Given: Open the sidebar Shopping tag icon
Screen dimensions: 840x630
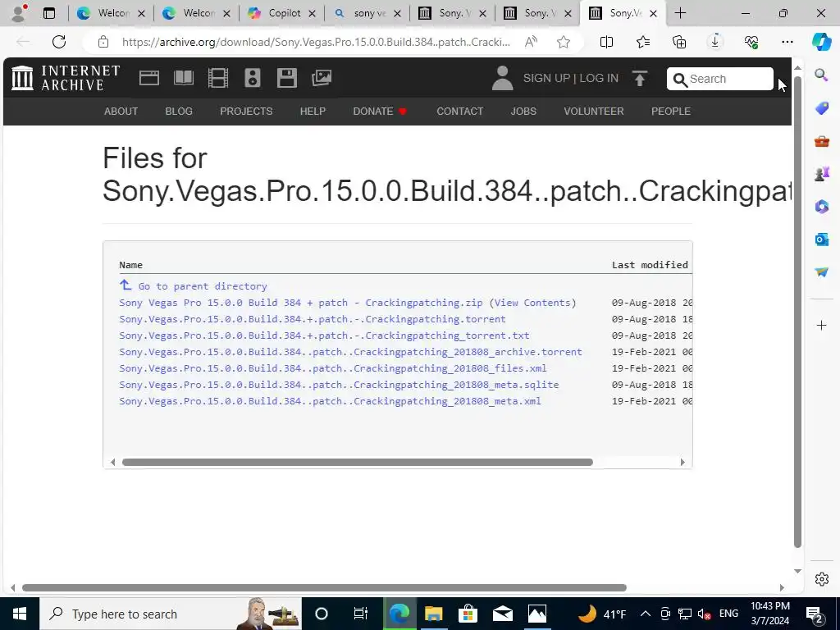Looking at the screenshot, I should (x=821, y=107).
